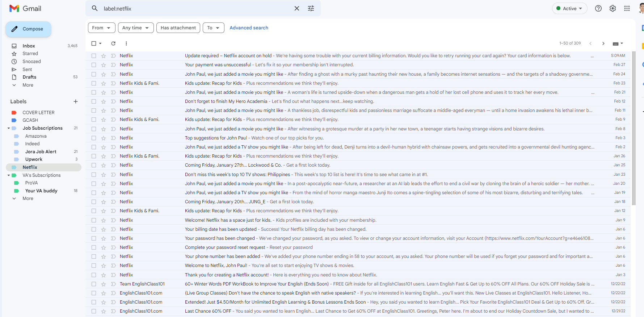Click the search magnifier icon

point(95,8)
